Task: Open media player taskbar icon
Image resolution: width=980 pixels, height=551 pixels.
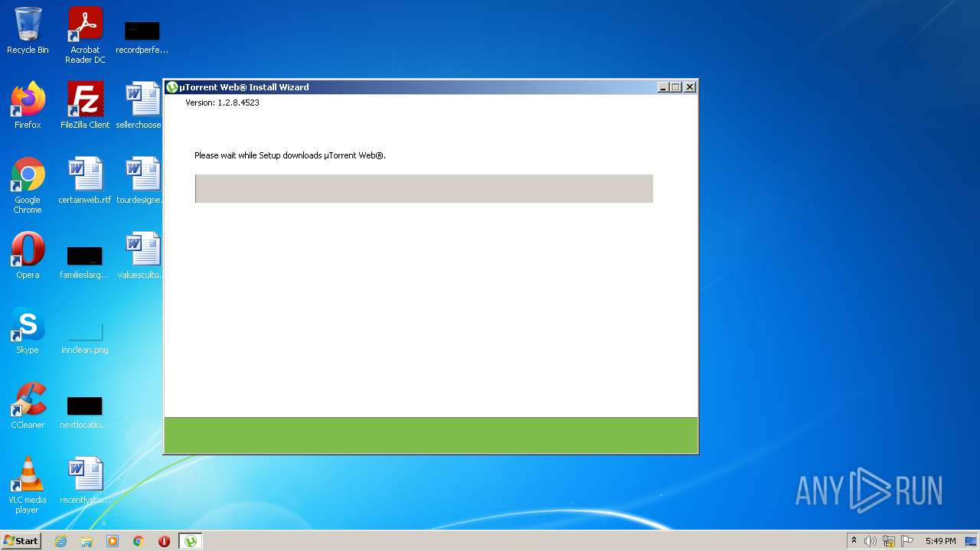Action: (113, 541)
